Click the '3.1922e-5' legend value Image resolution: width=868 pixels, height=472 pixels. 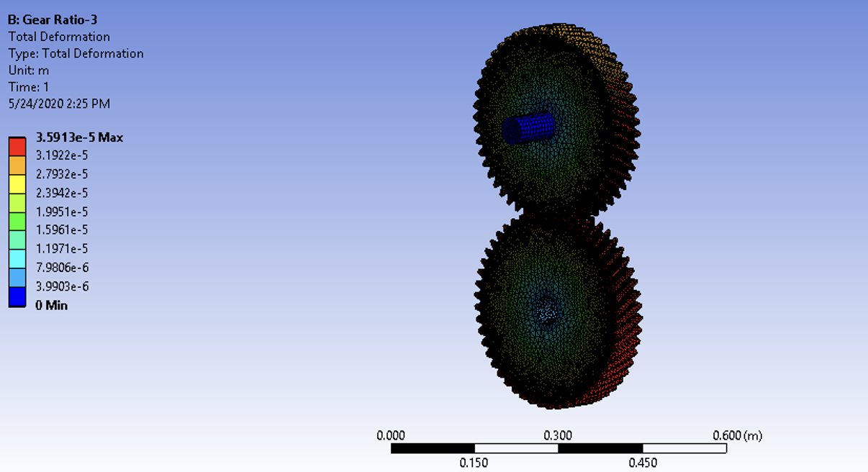(x=63, y=155)
